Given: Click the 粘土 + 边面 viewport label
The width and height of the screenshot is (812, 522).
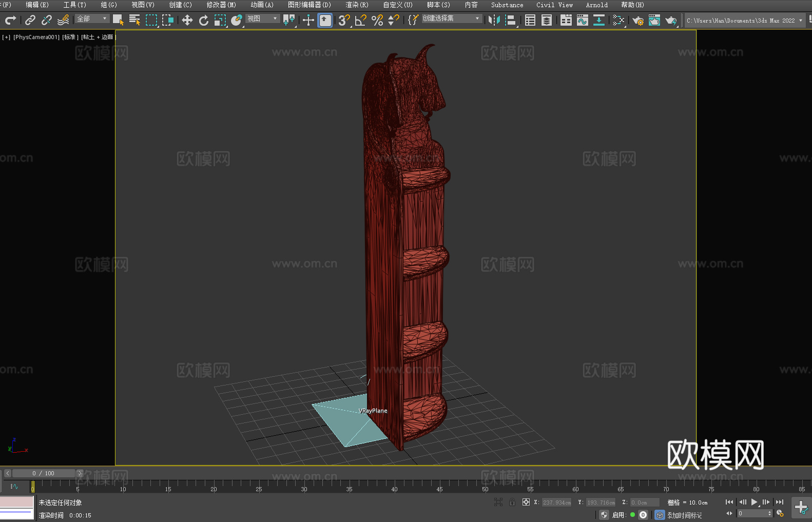Looking at the screenshot, I should click(98, 37).
